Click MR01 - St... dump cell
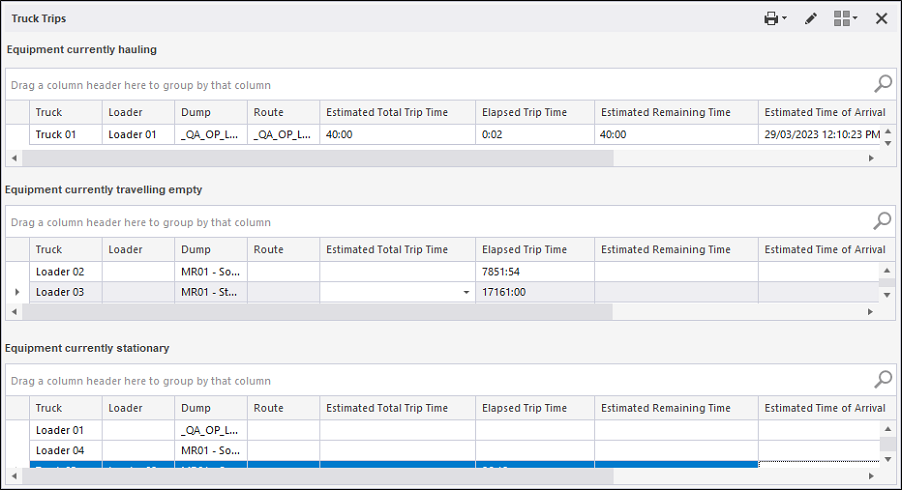The image size is (902, 490). [211, 292]
